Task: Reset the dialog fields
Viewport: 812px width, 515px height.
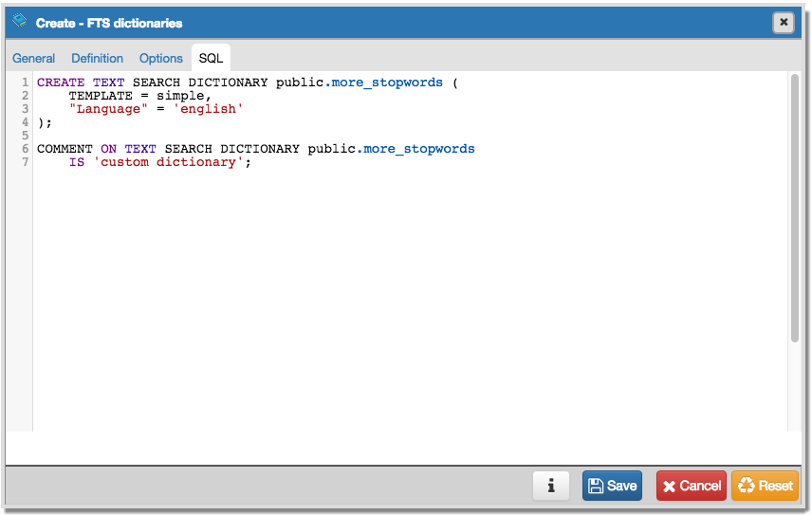Action: [x=765, y=486]
